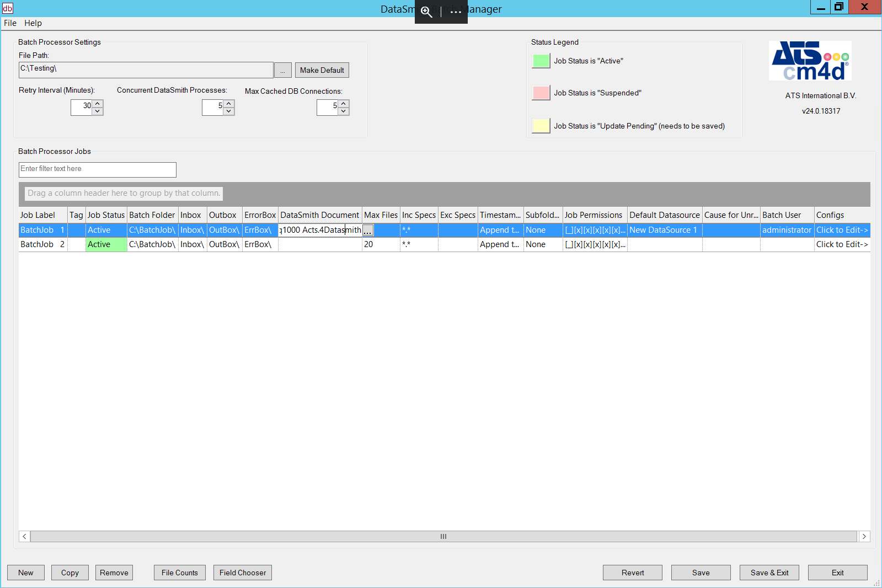Click the zoom magnifier icon in title overlay
Viewport: 882px width, 588px height.
point(426,12)
